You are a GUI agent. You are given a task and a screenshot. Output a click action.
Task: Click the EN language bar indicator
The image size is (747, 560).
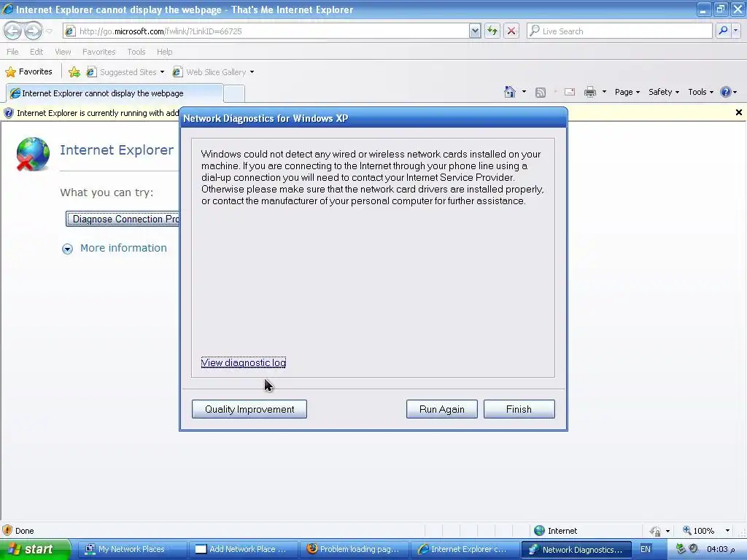[646, 550]
